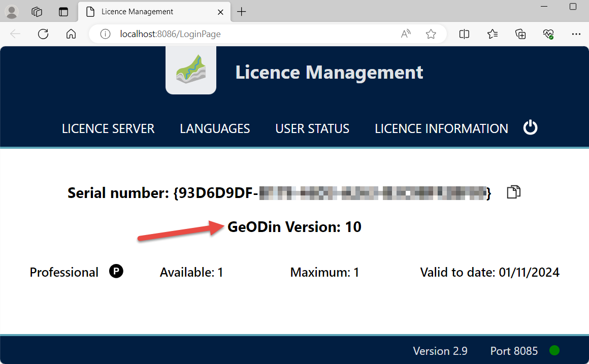Screen dimensions: 589x364
Task: Click the green port status indicator
Action: (x=554, y=350)
